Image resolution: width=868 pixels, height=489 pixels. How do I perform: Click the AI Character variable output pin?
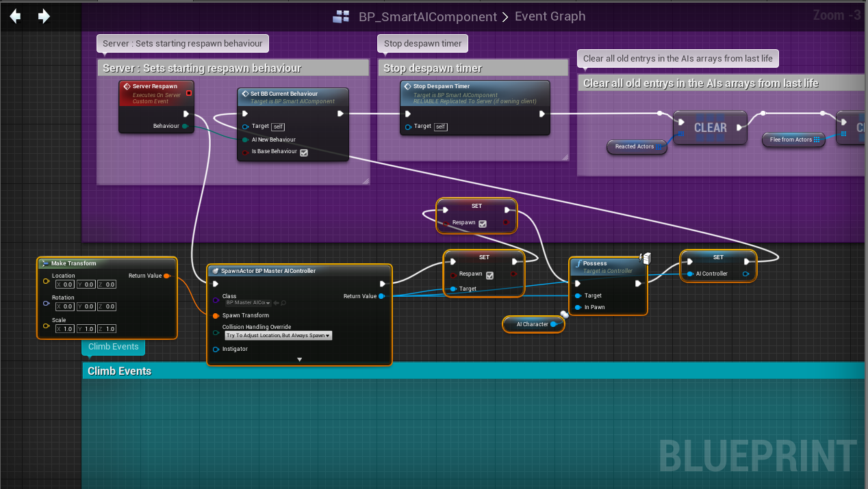(553, 324)
